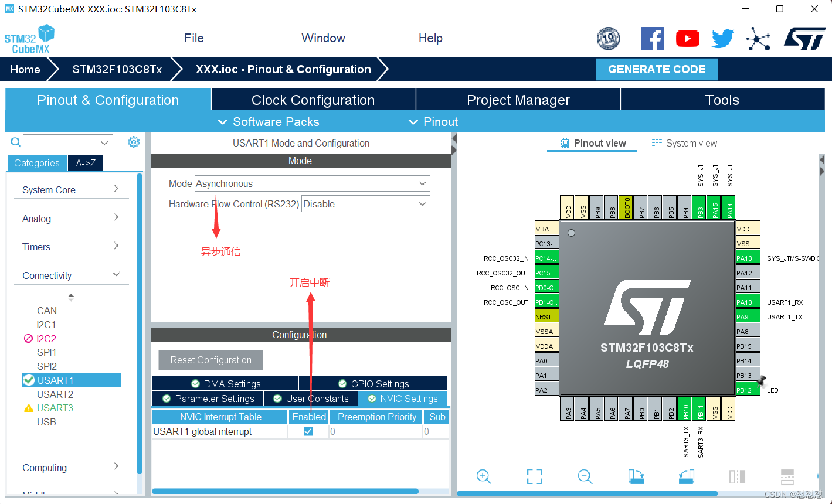Viewport: 832px width, 504px height.
Task: Collapse the Connectivity category
Action: [x=71, y=275]
